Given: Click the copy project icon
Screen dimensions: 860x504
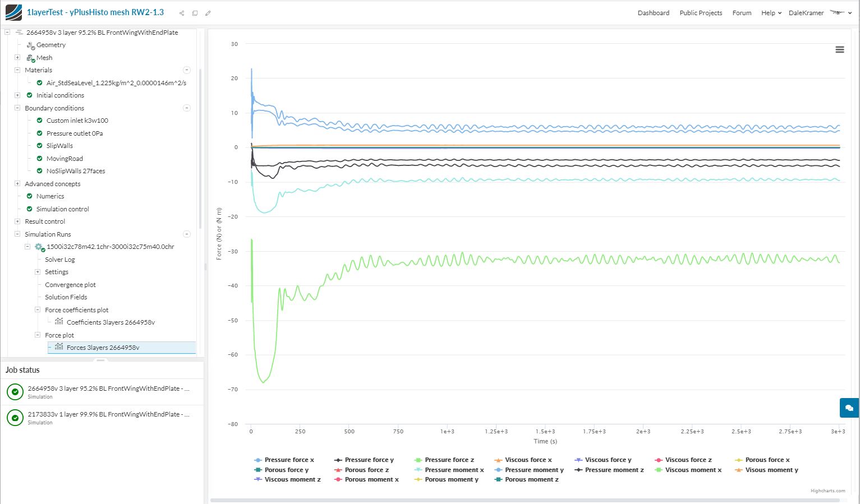Looking at the screenshot, I should tap(195, 13).
